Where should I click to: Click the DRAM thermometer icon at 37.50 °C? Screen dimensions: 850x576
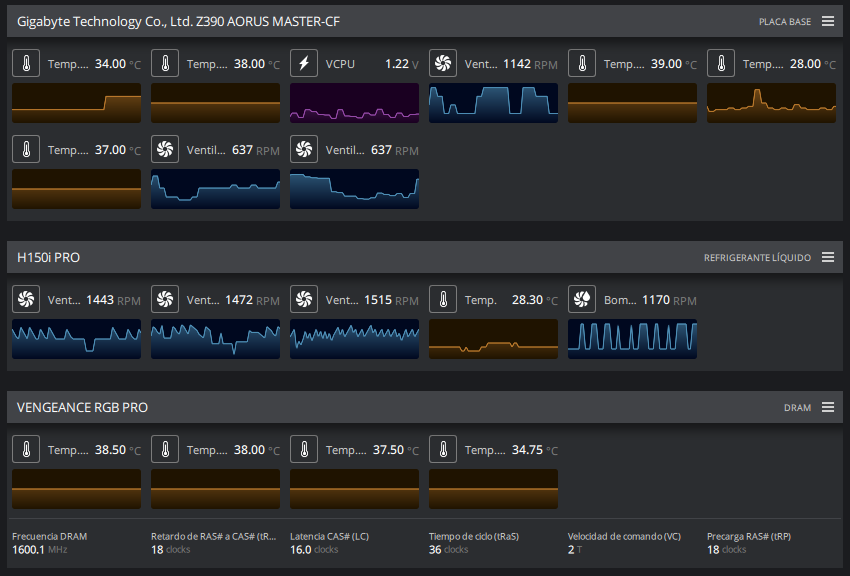304,449
